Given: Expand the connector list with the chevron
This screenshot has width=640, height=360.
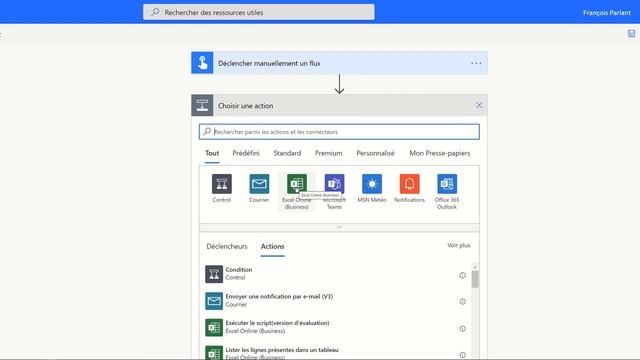Looking at the screenshot, I should point(339,227).
